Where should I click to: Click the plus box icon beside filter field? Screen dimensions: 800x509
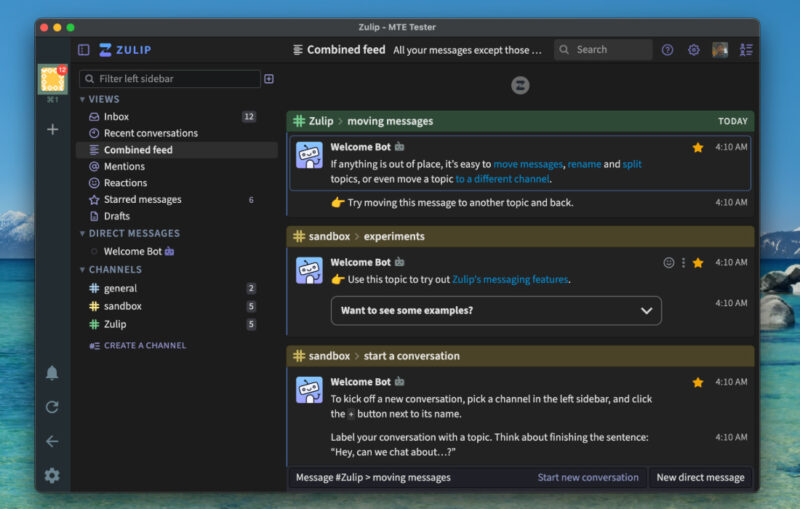point(269,79)
